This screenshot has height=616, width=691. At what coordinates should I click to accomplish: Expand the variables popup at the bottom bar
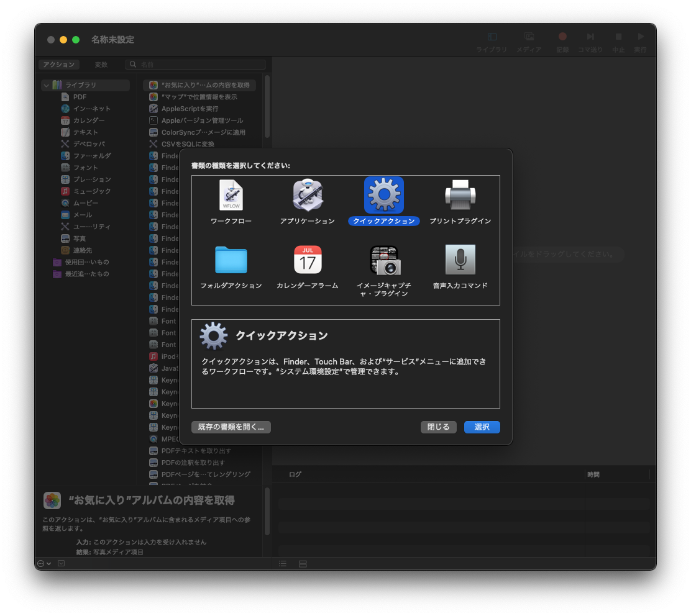[x=60, y=563]
